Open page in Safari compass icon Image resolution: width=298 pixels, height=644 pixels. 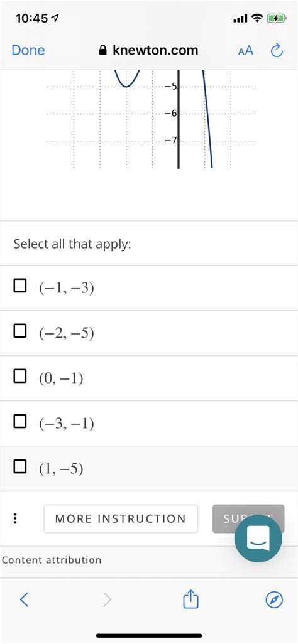274,600
